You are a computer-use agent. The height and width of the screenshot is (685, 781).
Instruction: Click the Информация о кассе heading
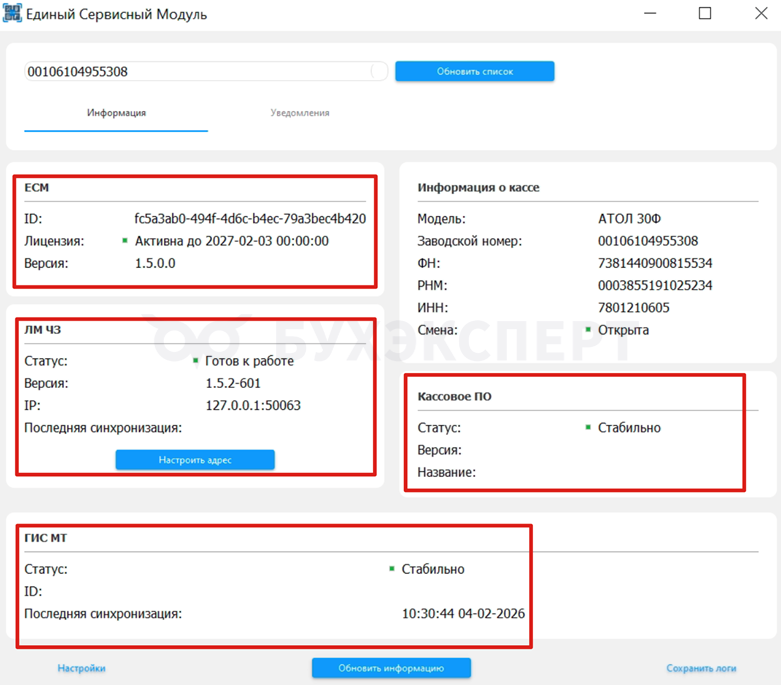click(478, 188)
